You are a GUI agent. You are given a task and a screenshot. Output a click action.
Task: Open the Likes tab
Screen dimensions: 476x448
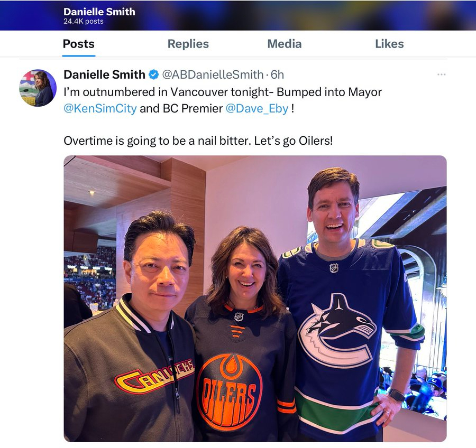[x=389, y=44]
